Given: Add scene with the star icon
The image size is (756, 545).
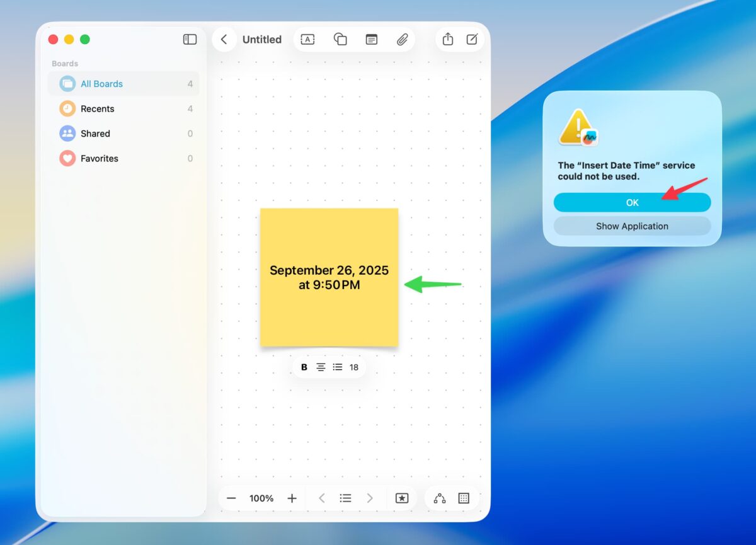Looking at the screenshot, I should point(402,498).
